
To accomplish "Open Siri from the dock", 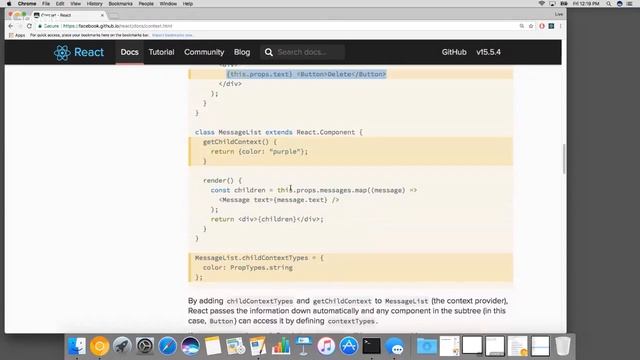I will pyautogui.click(x=190, y=346).
